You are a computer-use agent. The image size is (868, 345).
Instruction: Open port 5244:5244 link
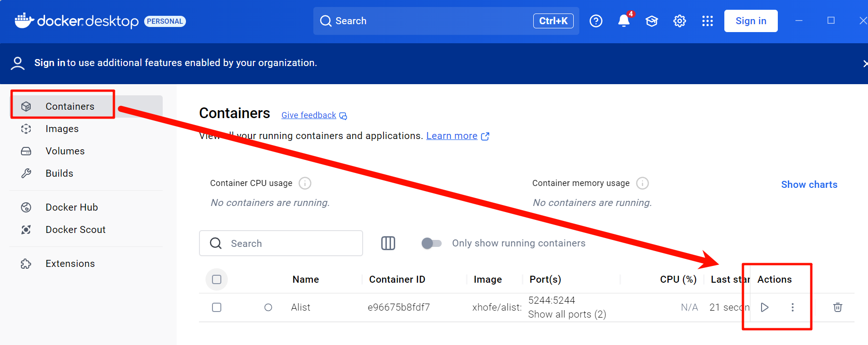[x=552, y=300]
